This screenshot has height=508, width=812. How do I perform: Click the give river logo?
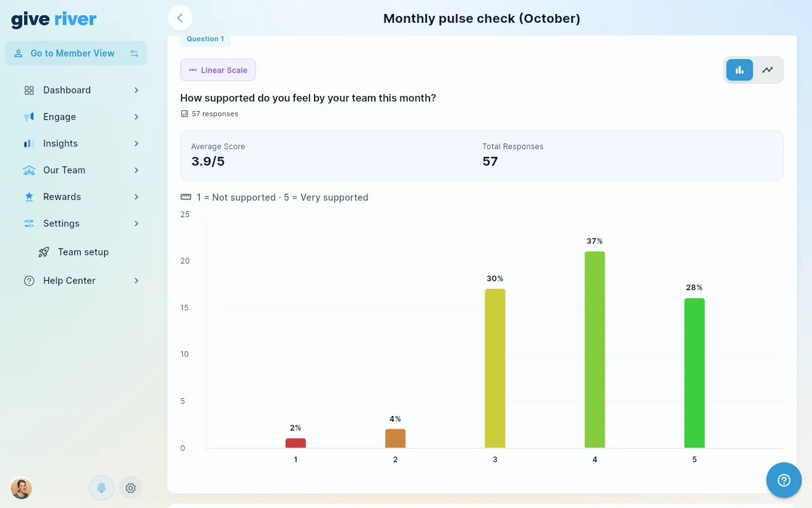click(x=54, y=19)
